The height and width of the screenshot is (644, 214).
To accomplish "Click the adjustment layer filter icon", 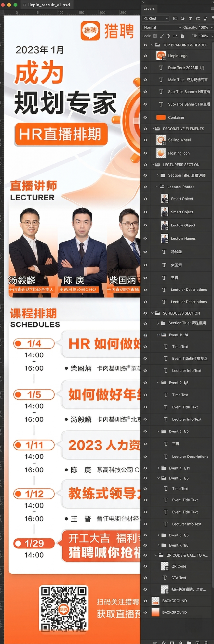I will coord(183,19).
